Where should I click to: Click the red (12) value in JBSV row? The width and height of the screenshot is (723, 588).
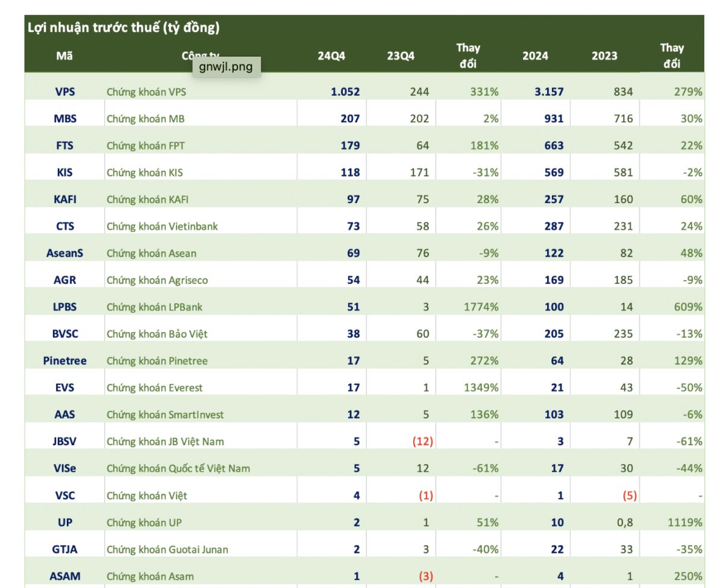(423, 441)
